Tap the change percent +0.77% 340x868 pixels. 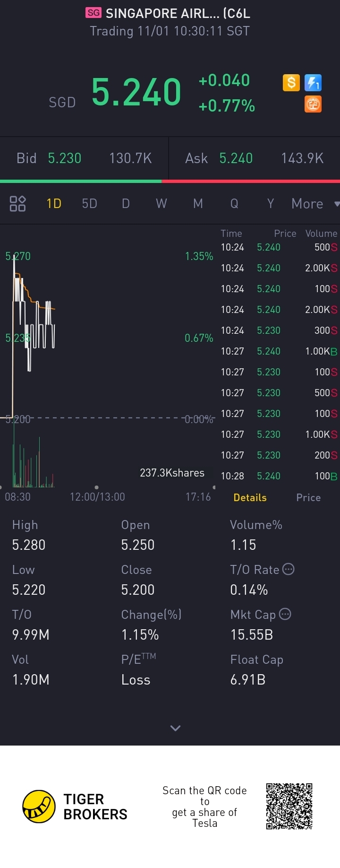(x=227, y=106)
